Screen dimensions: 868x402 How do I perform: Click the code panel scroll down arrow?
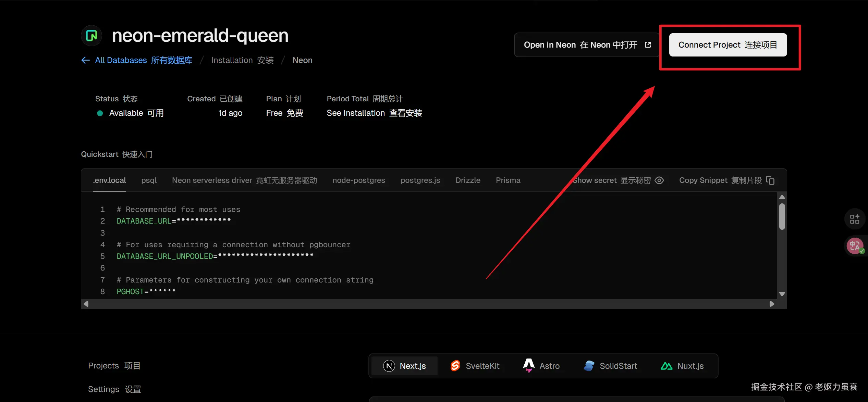point(782,294)
